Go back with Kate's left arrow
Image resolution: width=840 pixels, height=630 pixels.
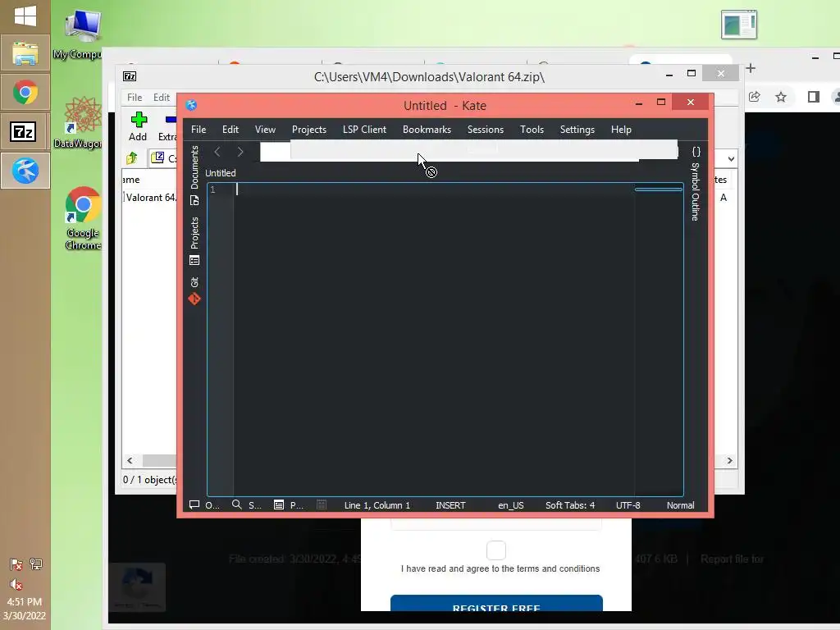click(217, 152)
